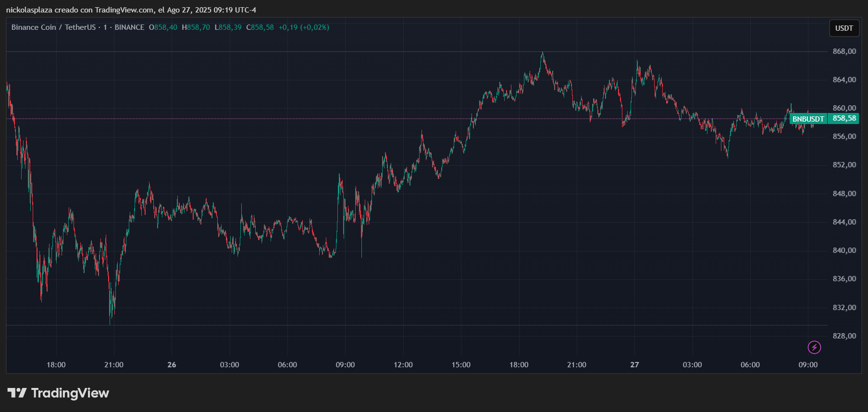Select the date marker 26 on time axis
Image resolution: width=868 pixels, height=412 pixels.
click(172, 365)
